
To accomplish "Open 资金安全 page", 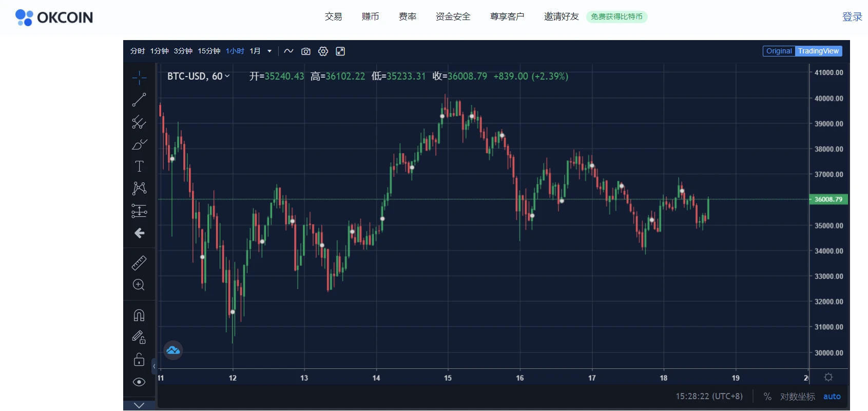I will (453, 16).
